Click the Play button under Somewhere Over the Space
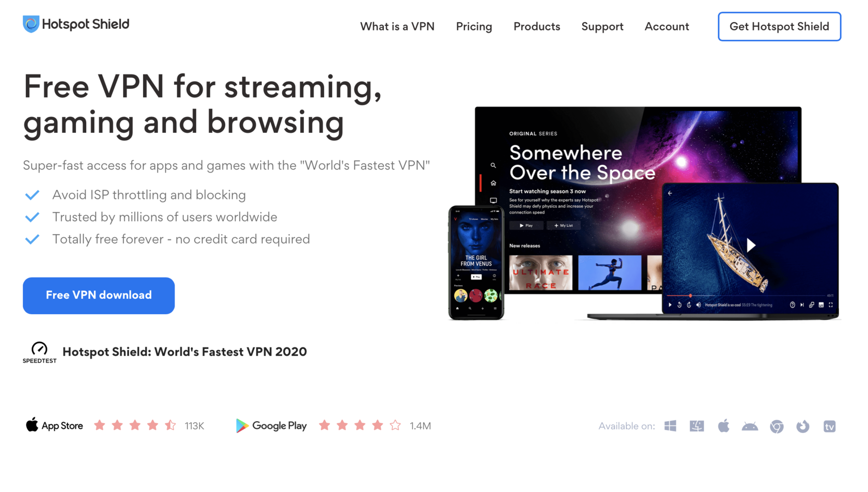868x492 pixels. [x=526, y=225]
